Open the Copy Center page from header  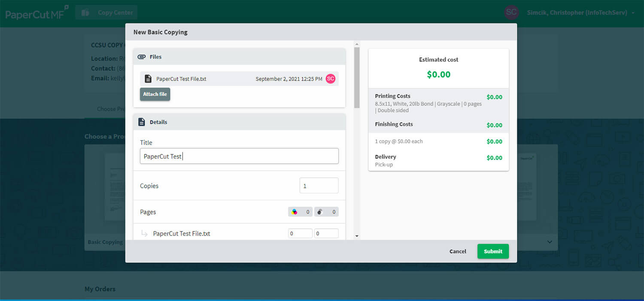(x=106, y=13)
